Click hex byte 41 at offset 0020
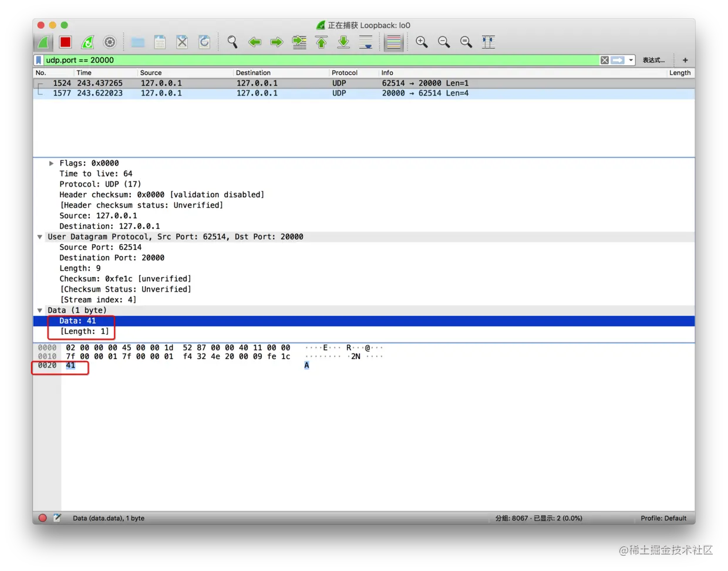 click(70, 366)
